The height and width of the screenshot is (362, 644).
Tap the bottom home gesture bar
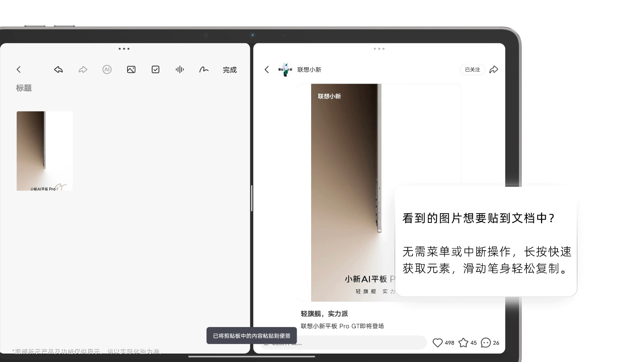click(252, 356)
